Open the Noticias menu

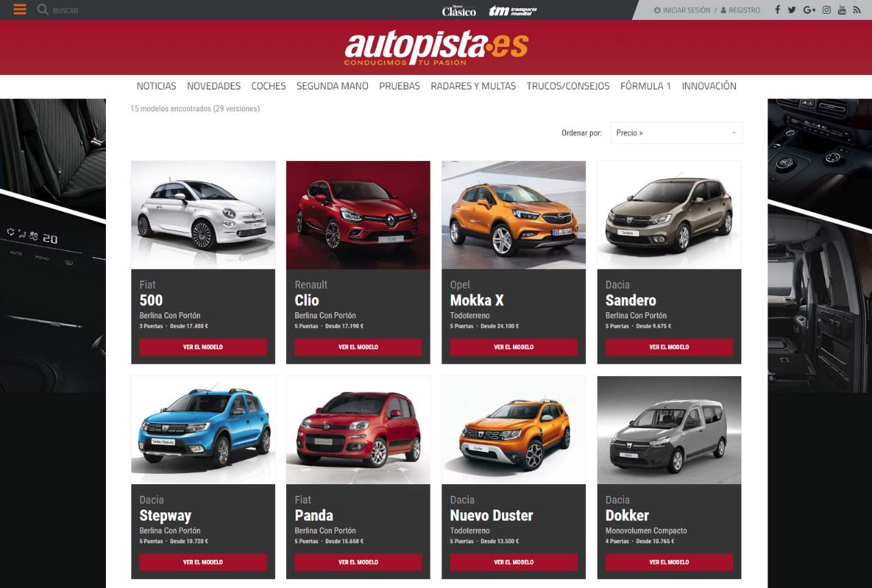coord(156,86)
